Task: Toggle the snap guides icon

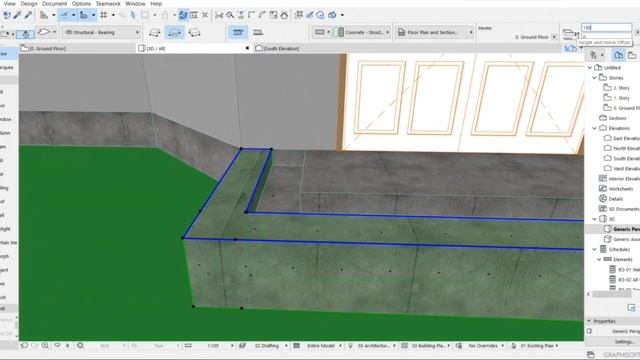Action: coord(84,15)
